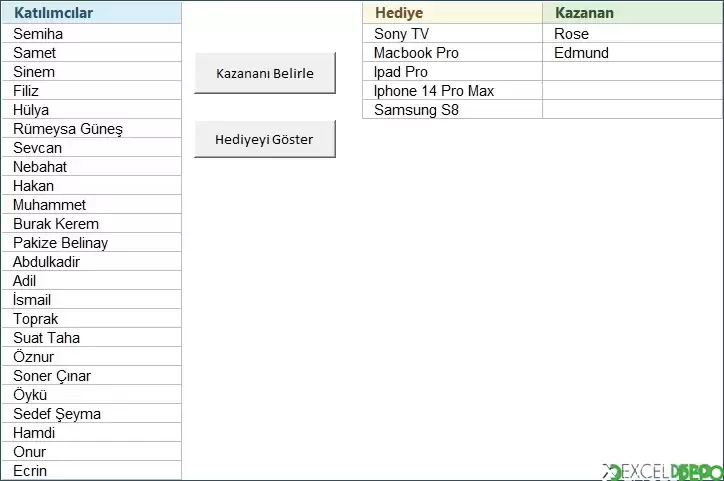
Task: Select the Hakan cell
Action: click(x=91, y=185)
